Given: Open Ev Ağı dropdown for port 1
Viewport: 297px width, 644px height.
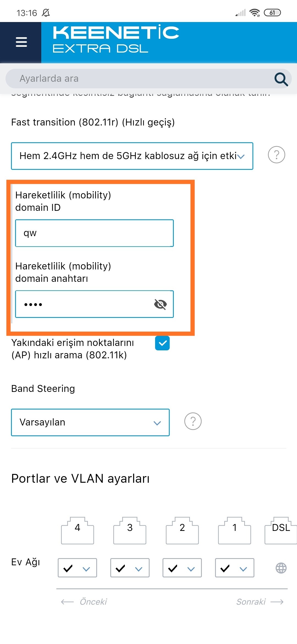Looking at the screenshot, I should click(235, 568).
